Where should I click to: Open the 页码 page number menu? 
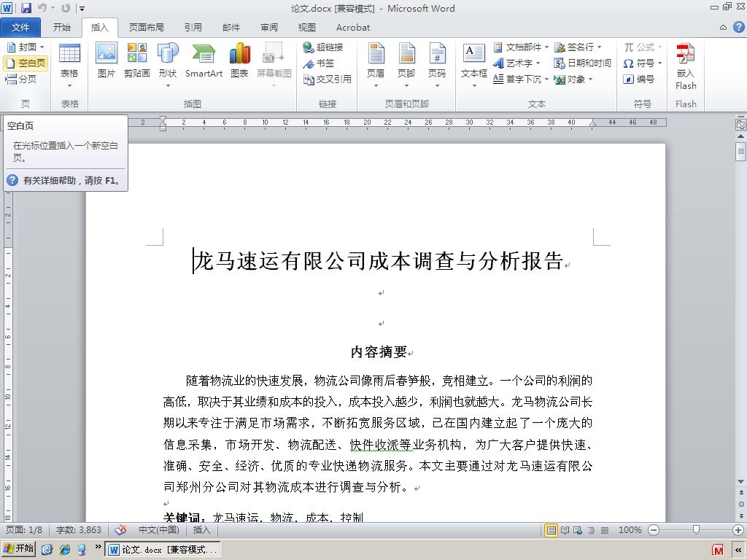coord(437,65)
